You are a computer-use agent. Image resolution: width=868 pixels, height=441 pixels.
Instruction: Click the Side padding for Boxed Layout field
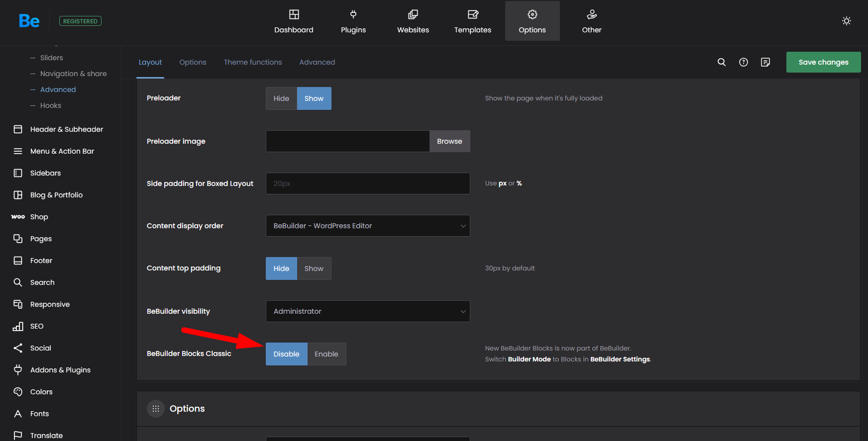368,183
